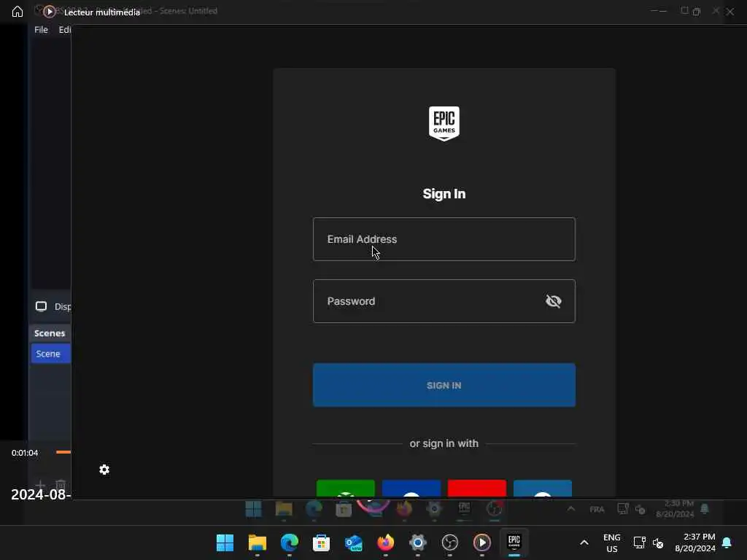Click the recorded video's File Explorer icon
Image resolution: width=747 pixels, height=560 pixels.
tap(284, 509)
